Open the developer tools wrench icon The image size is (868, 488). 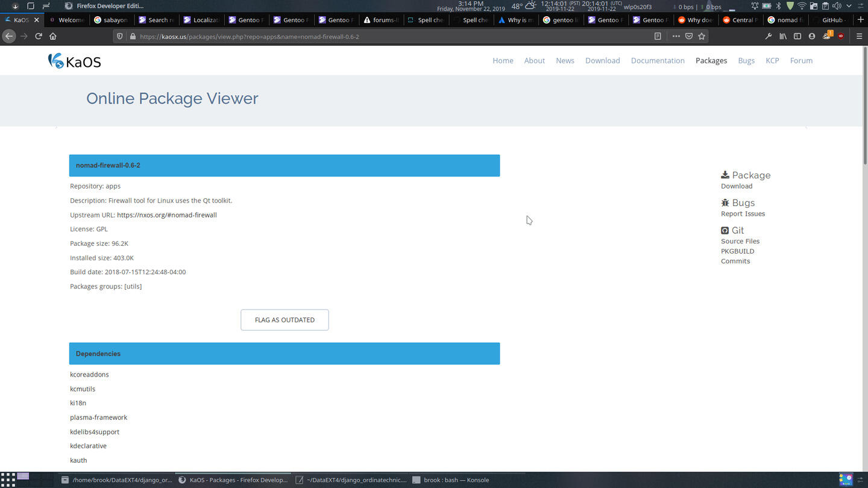pyautogui.click(x=769, y=36)
